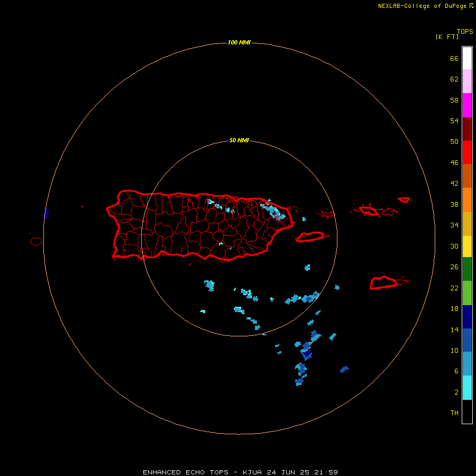Click legend value 62
The width and height of the screenshot is (476, 476).
454,79
